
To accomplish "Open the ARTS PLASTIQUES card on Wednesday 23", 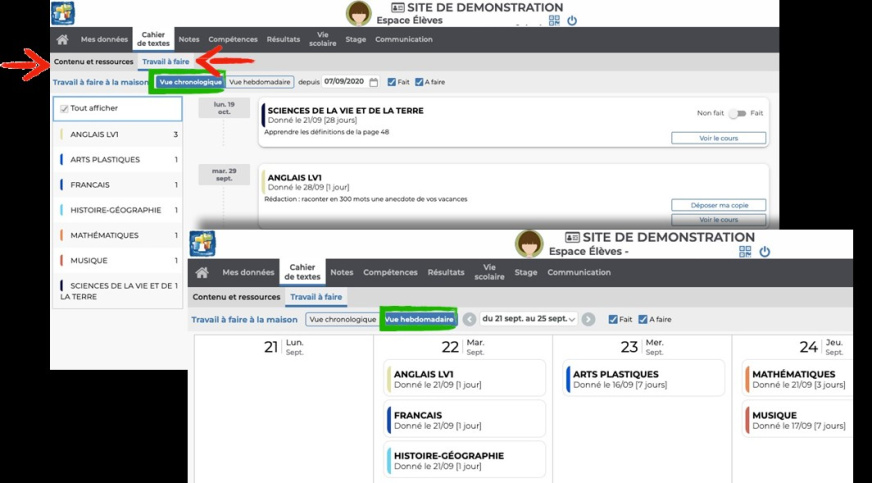I will 644,379.
